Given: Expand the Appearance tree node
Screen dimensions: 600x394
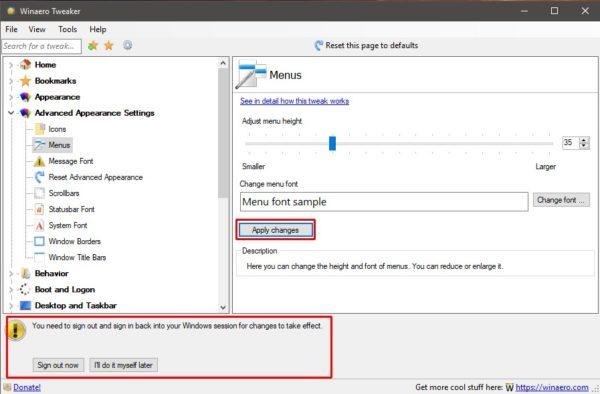Looking at the screenshot, I should [11, 97].
